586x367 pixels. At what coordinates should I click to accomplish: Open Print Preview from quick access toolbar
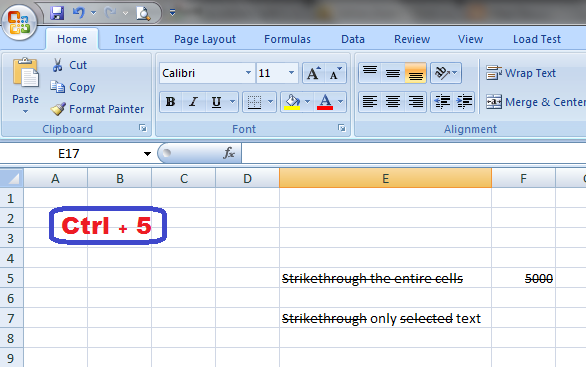point(143,13)
